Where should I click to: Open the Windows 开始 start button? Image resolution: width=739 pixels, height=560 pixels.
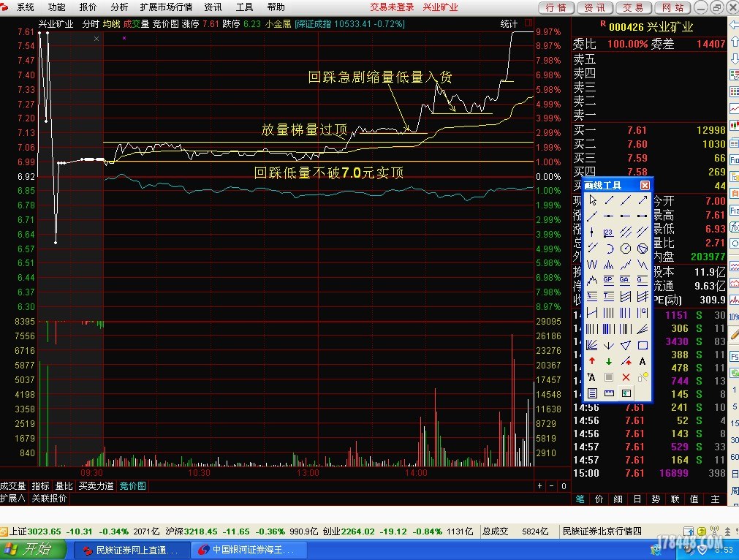pyautogui.click(x=29, y=550)
